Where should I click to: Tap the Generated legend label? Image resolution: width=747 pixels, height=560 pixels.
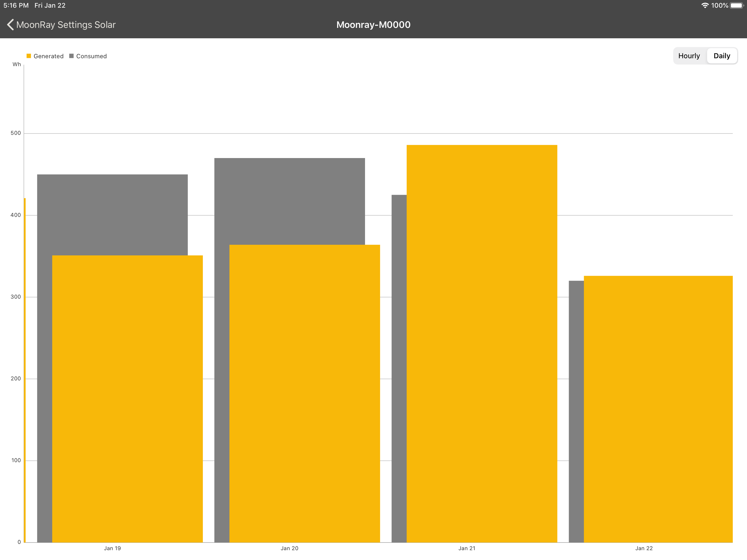coord(48,56)
